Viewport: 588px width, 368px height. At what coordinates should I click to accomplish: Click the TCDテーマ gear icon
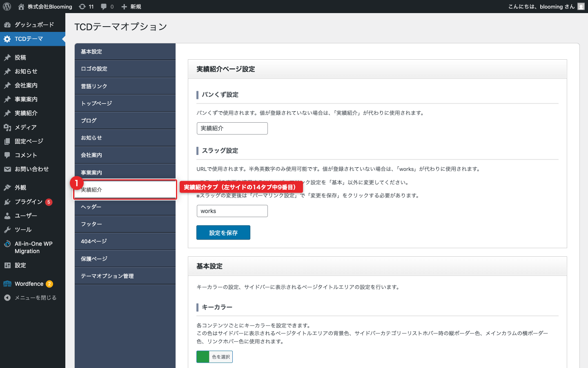(x=7, y=39)
